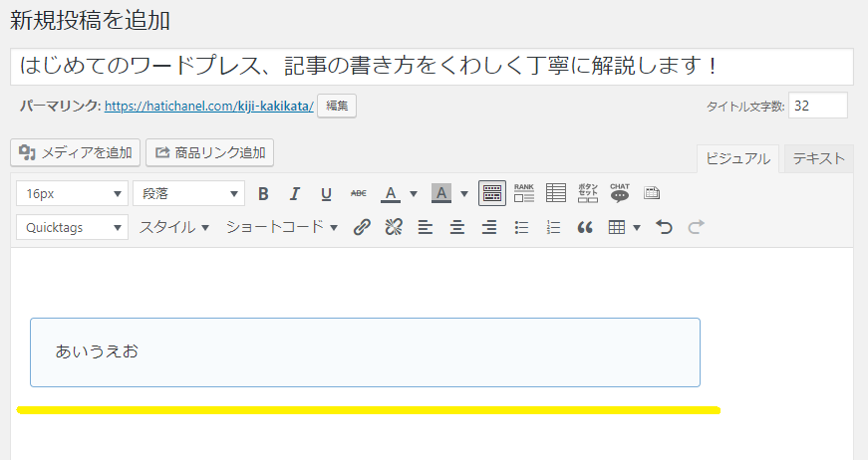The width and height of the screenshot is (868, 460).
Task: Insert a CHAT speech bubble
Action: 620,193
